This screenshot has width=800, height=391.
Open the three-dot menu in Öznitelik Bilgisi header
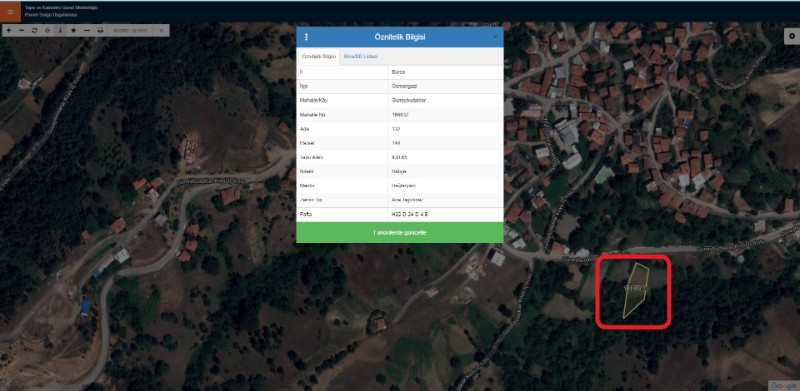coord(306,37)
